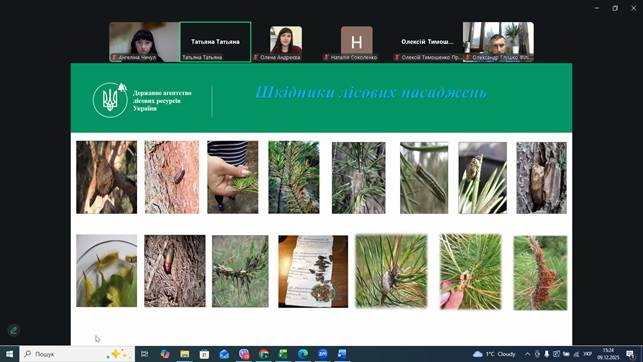Select Татьяна Татьяна participant tile

point(215,42)
